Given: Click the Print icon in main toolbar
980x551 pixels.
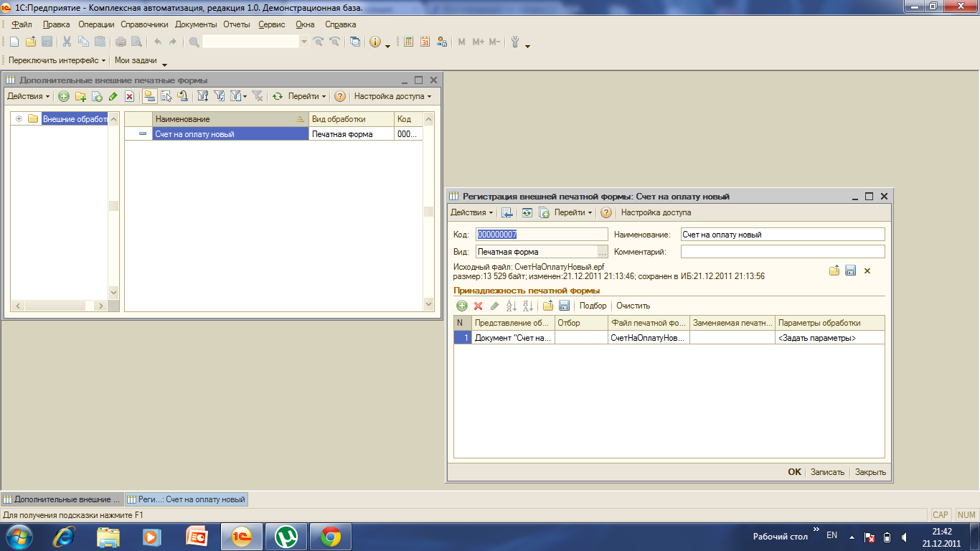Looking at the screenshot, I should pyautogui.click(x=121, y=42).
